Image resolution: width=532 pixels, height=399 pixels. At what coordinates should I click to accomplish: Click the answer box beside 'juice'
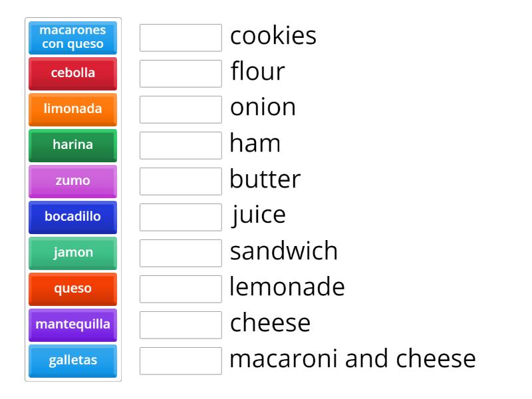pos(180,217)
